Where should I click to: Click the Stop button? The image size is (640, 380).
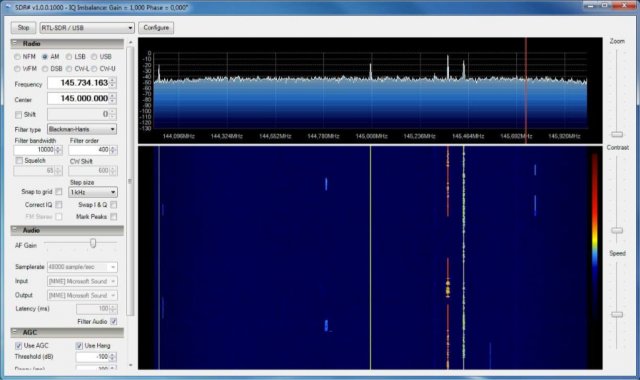point(23,28)
